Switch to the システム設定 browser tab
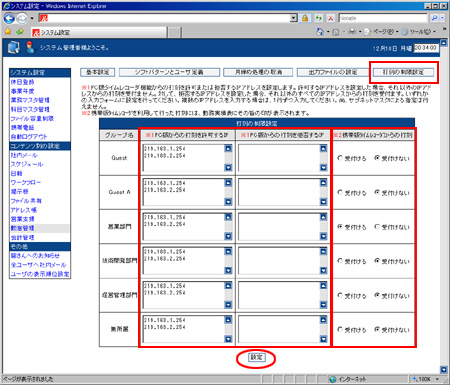Screen dimensions: 450x385 click(x=99, y=32)
